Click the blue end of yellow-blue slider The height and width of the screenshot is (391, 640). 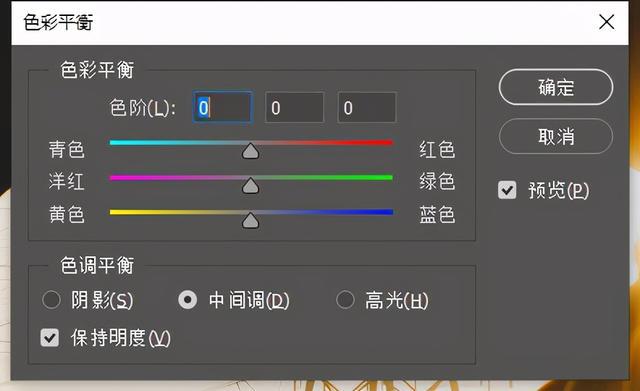pyautogui.click(x=388, y=212)
